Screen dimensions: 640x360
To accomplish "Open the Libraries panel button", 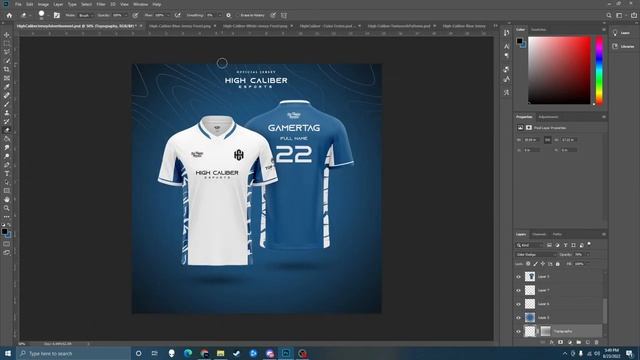I will point(624,47).
